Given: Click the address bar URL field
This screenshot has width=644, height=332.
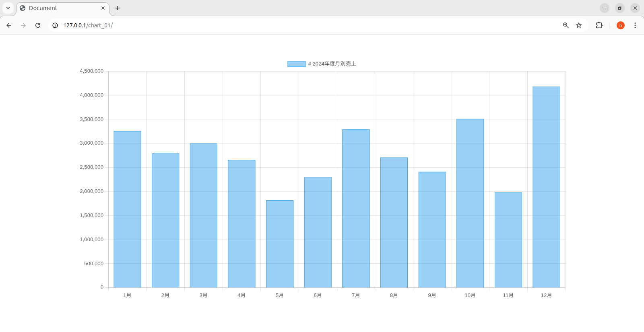Looking at the screenshot, I should 282,25.
